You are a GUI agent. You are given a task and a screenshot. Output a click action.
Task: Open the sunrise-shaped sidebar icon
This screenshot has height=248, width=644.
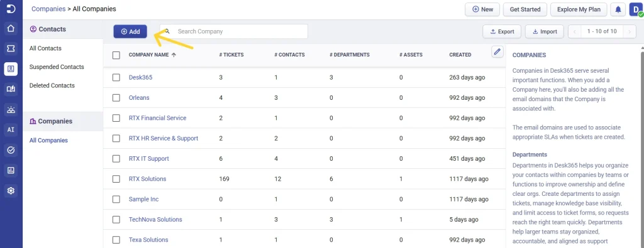coord(11,109)
